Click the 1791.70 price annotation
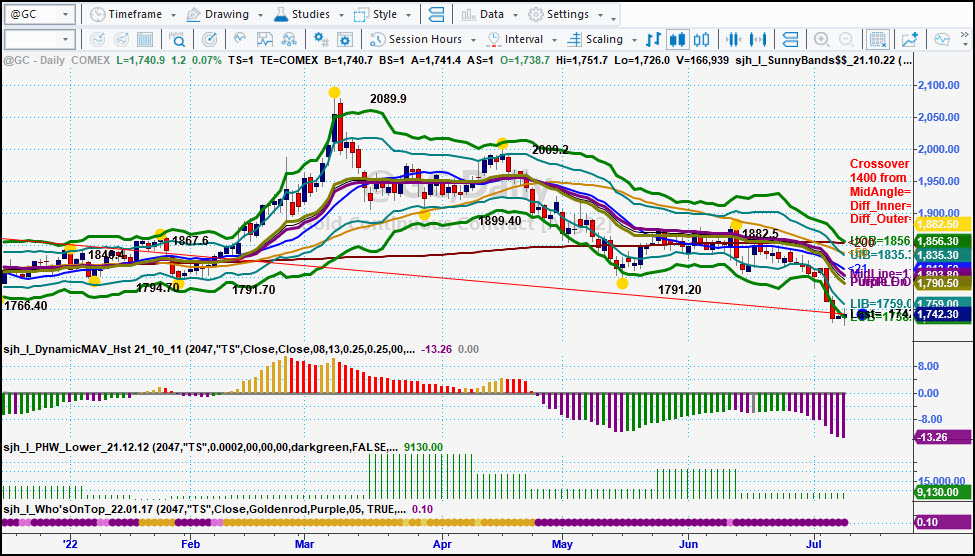Viewport: 975px width, 556px height. pyautogui.click(x=253, y=289)
